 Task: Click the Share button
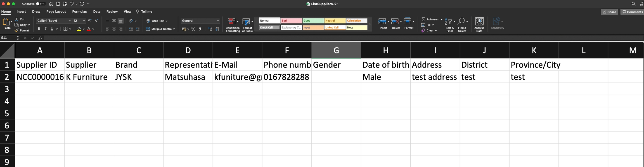[x=609, y=12]
